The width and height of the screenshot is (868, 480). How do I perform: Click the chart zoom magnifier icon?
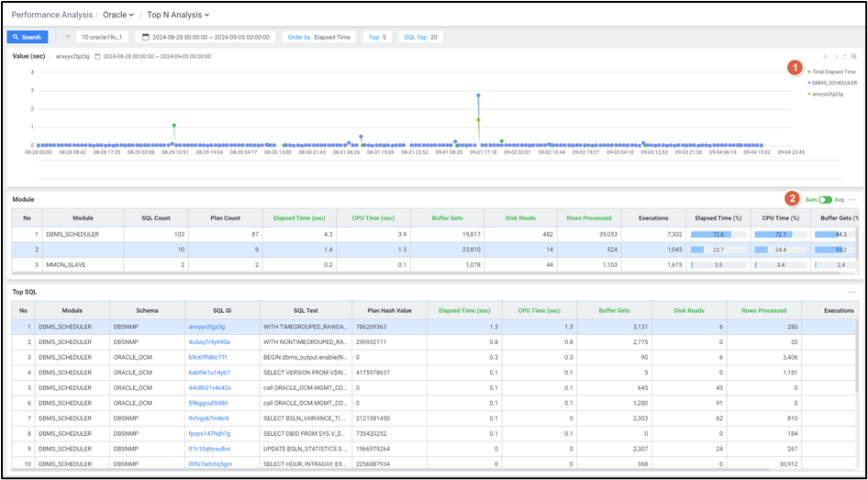tap(854, 57)
